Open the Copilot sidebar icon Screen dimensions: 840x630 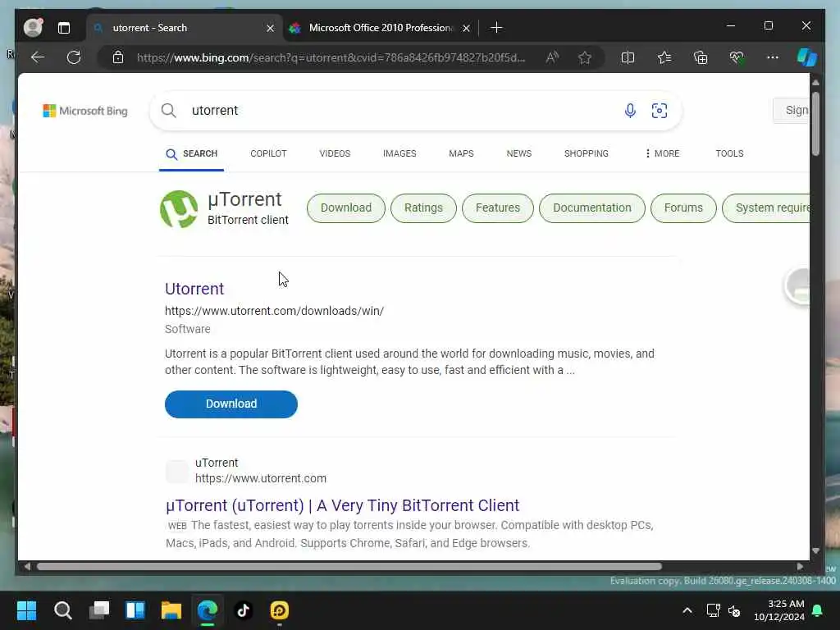807,57
